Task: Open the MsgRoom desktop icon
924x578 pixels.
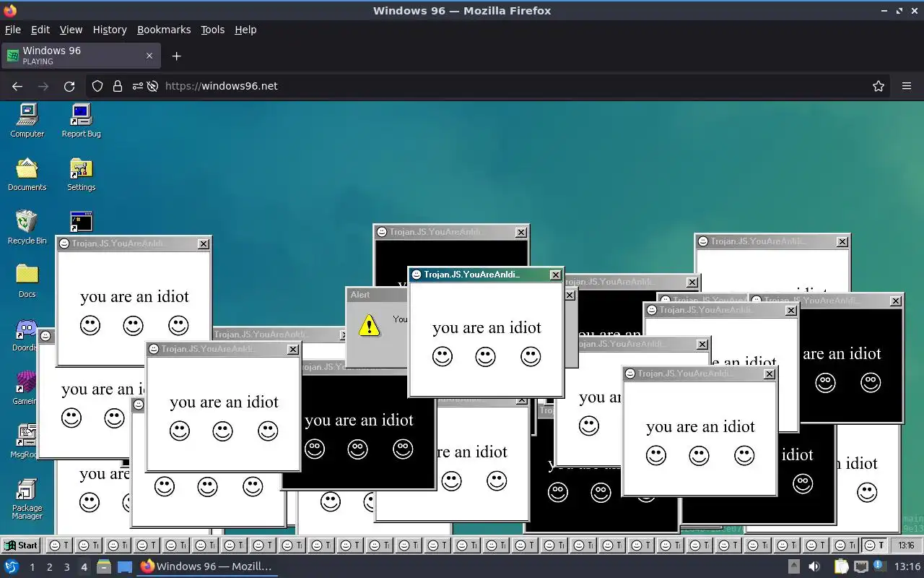Action: point(25,441)
